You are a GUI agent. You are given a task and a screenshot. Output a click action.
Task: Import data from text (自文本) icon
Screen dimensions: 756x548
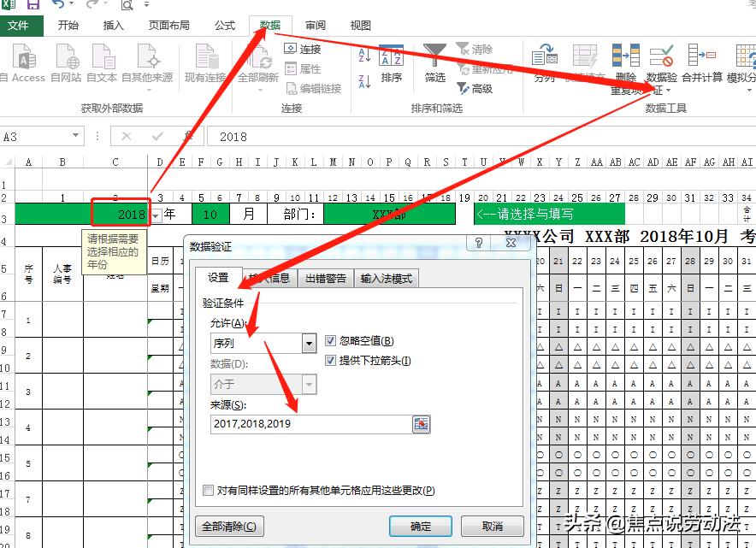click(x=103, y=56)
